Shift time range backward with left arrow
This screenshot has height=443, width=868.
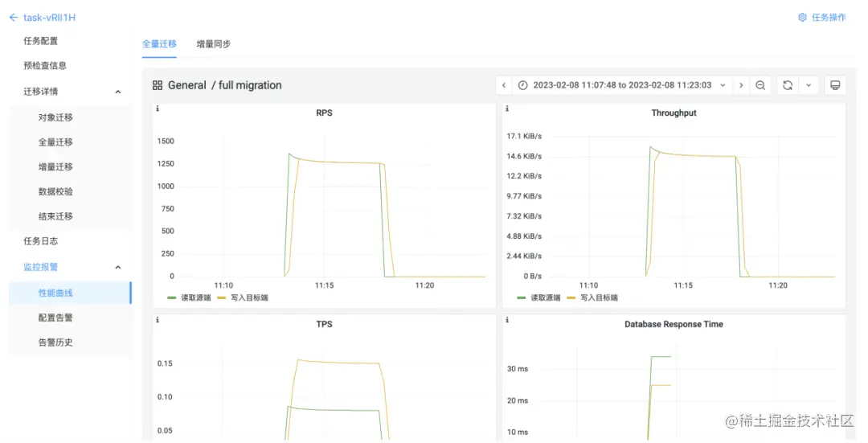point(504,85)
